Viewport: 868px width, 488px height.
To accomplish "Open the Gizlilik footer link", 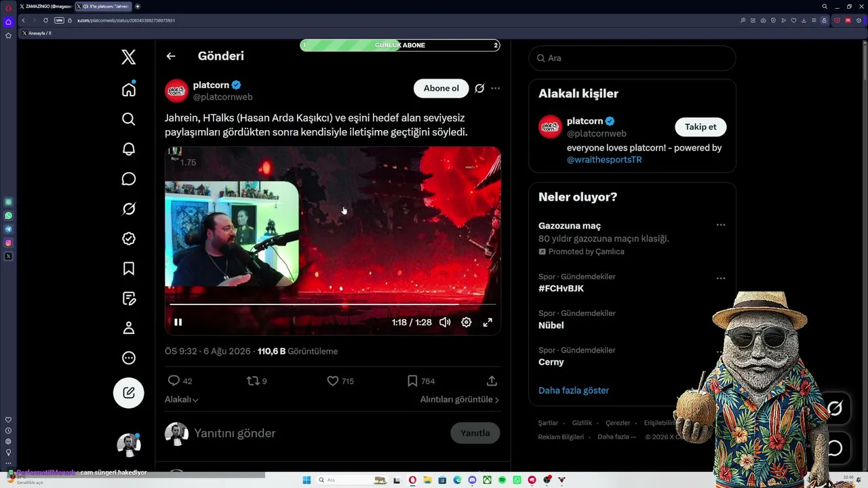I will (x=582, y=423).
